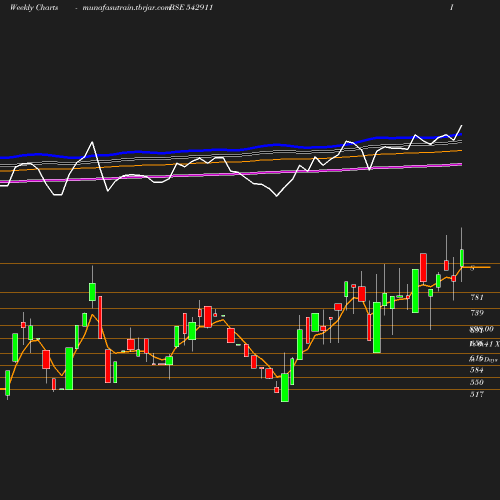Click the 739 price level label

[477, 313]
